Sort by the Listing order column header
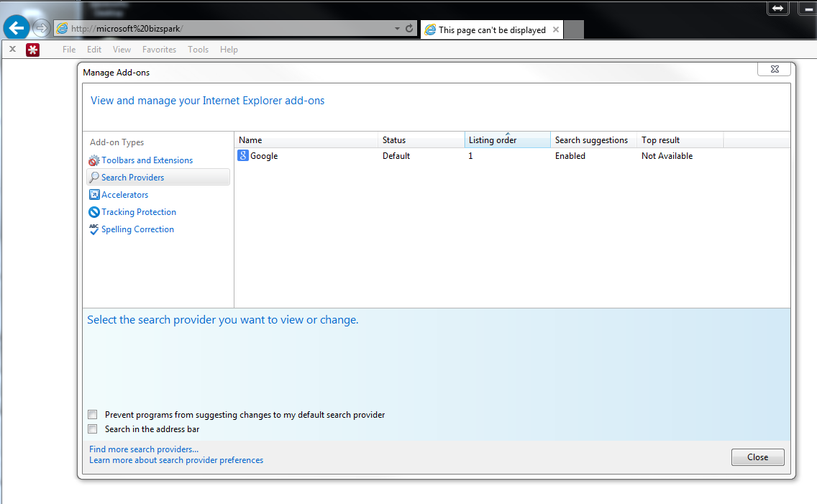817x504 pixels. (x=508, y=140)
